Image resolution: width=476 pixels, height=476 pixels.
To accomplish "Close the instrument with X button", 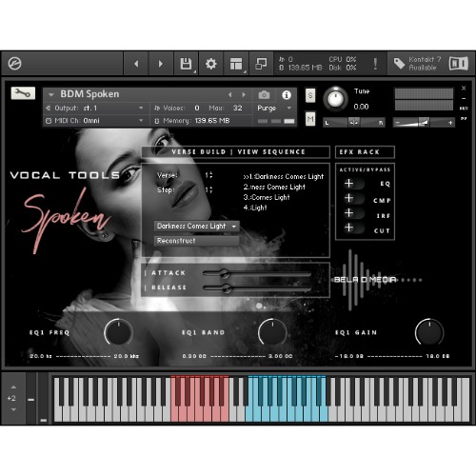I will coord(464,88).
